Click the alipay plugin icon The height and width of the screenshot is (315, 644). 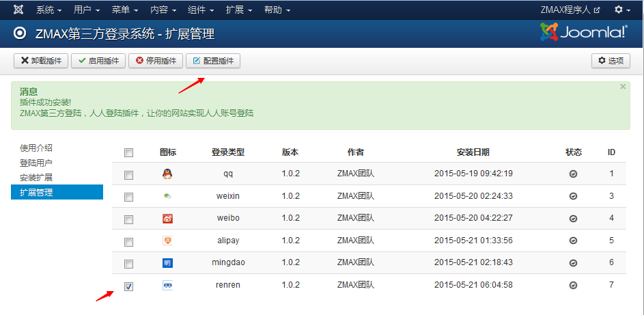[167, 241]
